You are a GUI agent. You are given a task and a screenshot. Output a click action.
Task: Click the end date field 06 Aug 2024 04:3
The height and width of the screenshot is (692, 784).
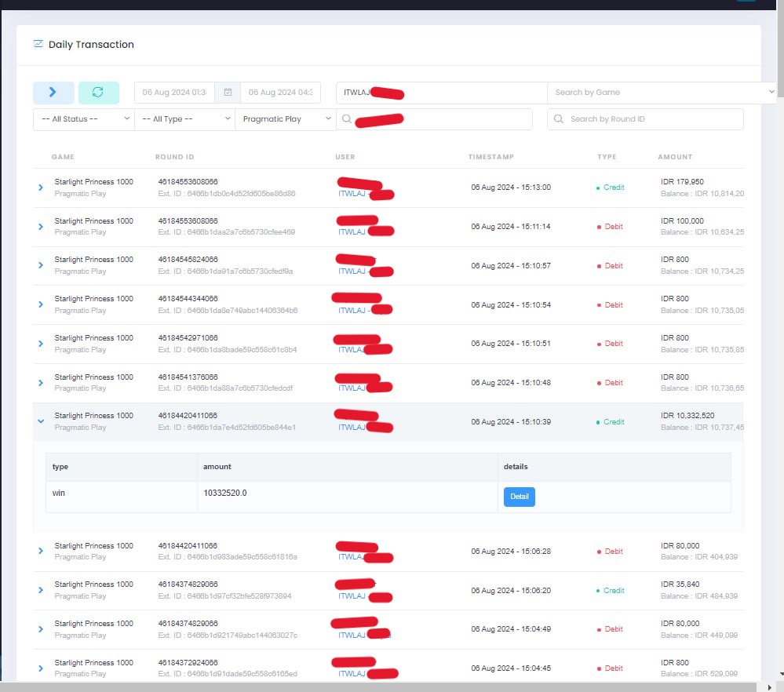[280, 93]
